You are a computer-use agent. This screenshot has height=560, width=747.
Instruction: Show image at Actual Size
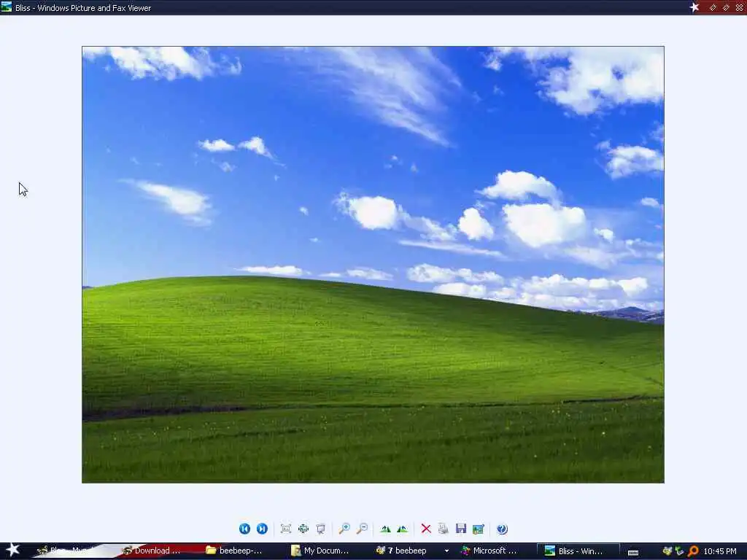click(303, 529)
